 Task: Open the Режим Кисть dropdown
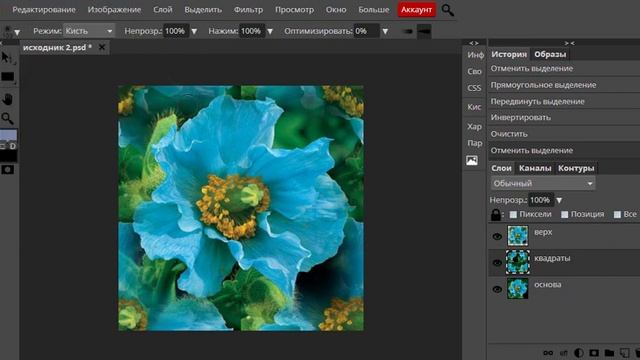[x=89, y=31]
